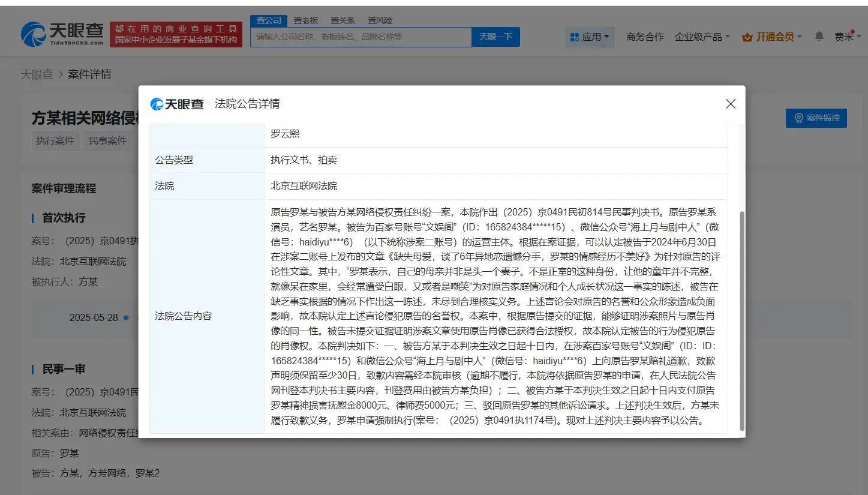Click the 执行案件 tag
Screen dimensions: 868x495
click(55, 140)
